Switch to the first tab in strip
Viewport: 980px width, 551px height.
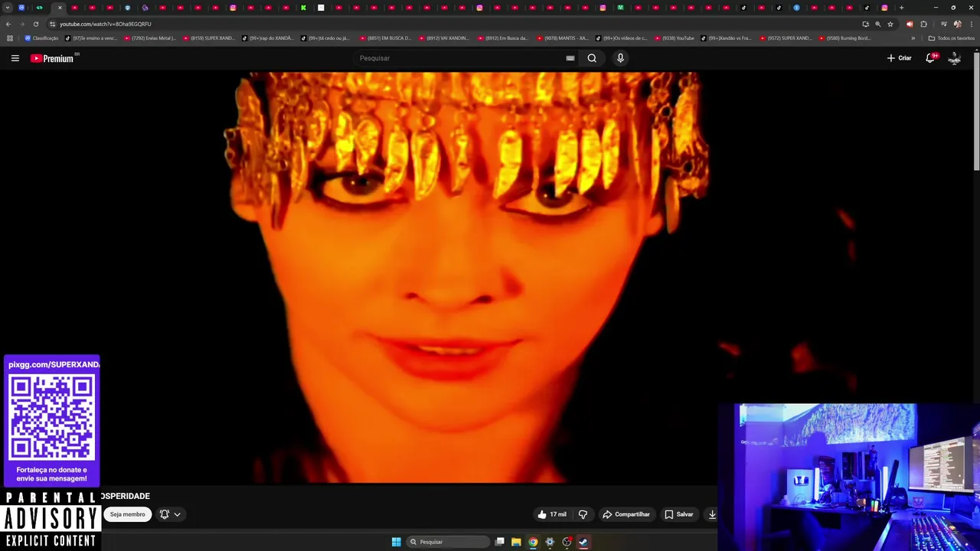(21, 8)
